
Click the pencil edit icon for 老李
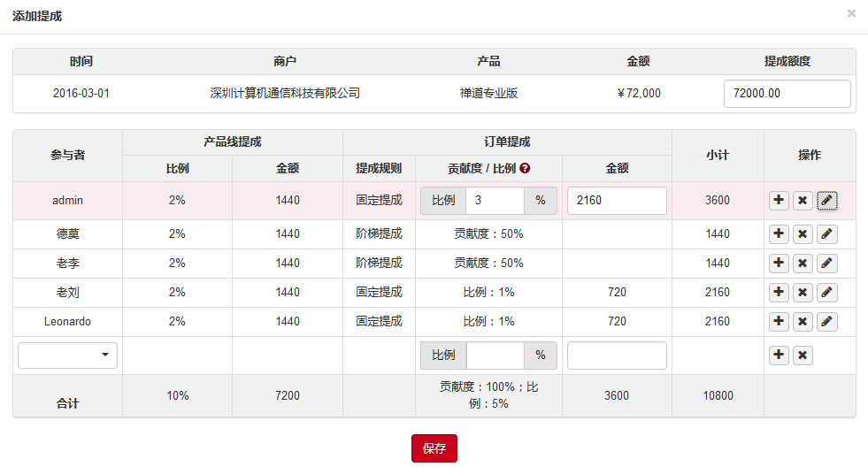(x=826, y=264)
